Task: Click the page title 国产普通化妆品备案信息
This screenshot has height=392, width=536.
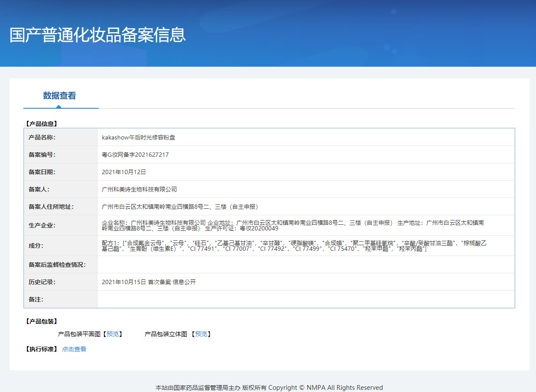Action: 97,35
